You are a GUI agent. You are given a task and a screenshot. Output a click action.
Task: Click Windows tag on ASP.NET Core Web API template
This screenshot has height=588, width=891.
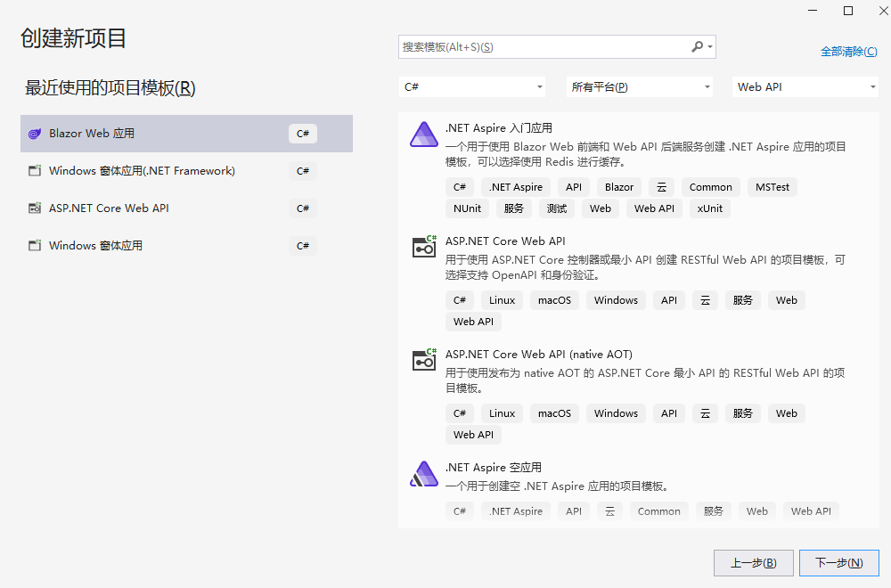coord(616,300)
